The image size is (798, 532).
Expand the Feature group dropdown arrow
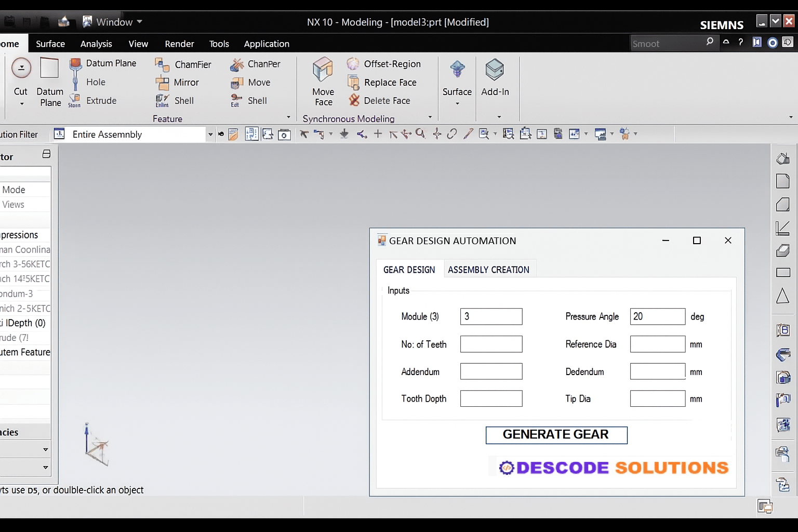click(288, 117)
